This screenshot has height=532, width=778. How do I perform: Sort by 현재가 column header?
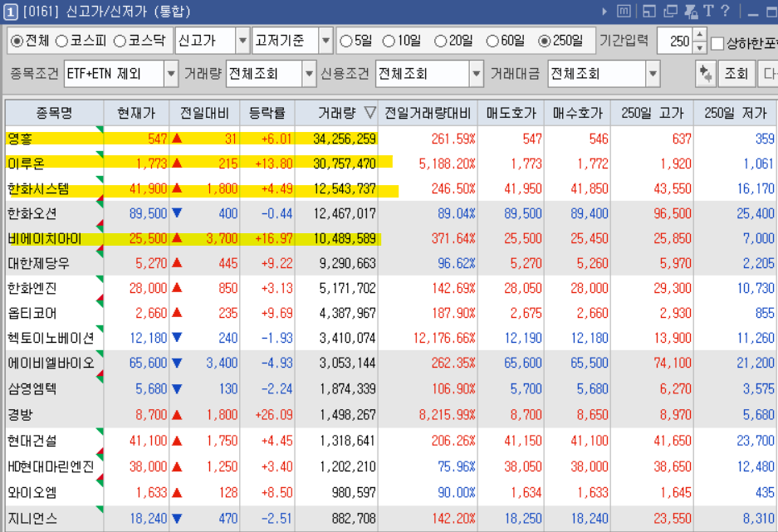[x=136, y=113]
